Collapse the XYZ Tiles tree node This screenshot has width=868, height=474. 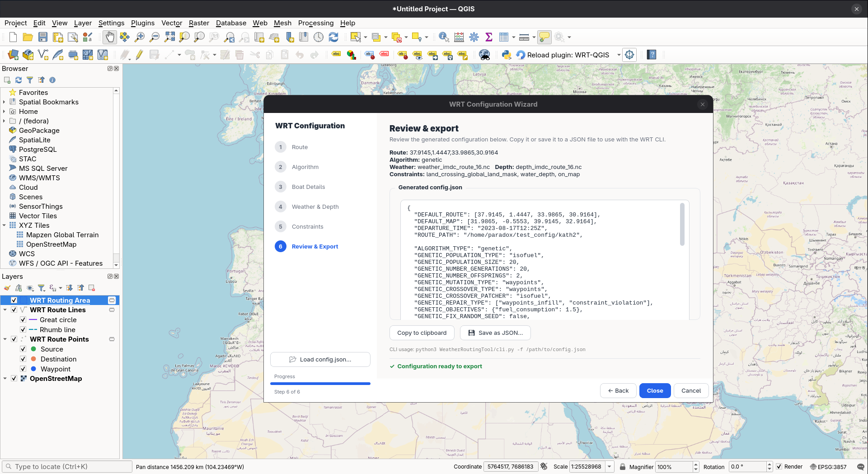(x=5, y=225)
